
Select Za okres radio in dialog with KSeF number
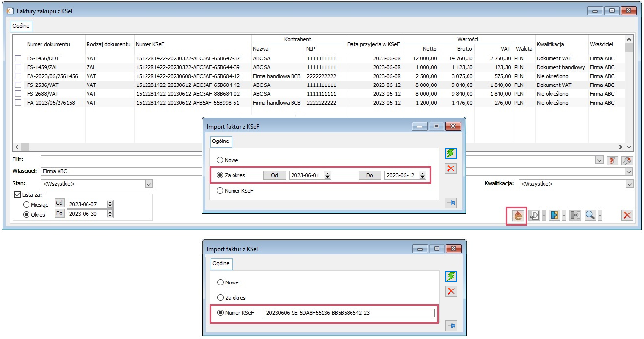[x=221, y=298]
